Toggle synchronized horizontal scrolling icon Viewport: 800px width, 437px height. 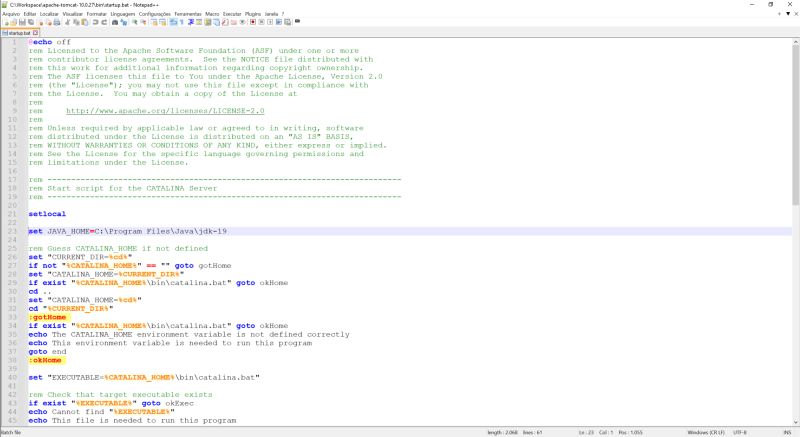point(163,22)
